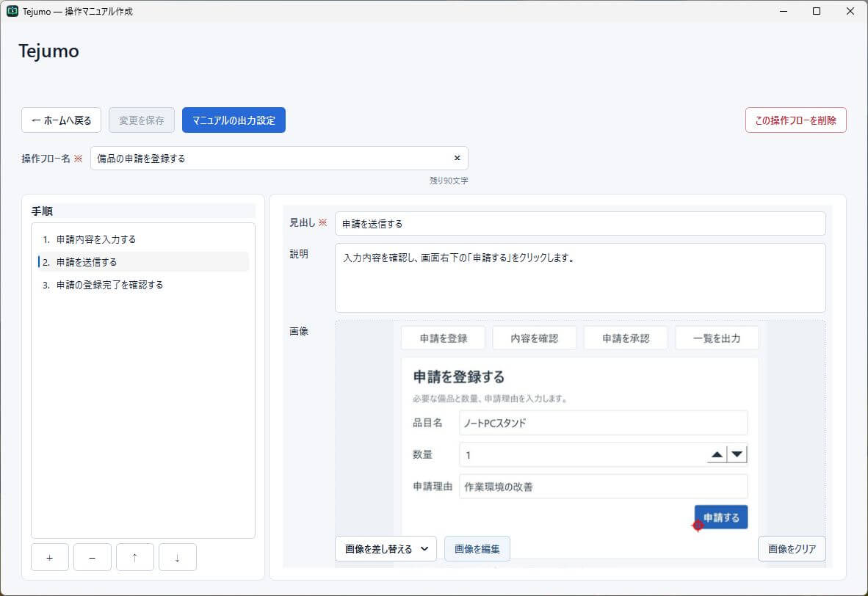
Task: Select step 3. 申請の登録完了を確認する
Action: (143, 285)
